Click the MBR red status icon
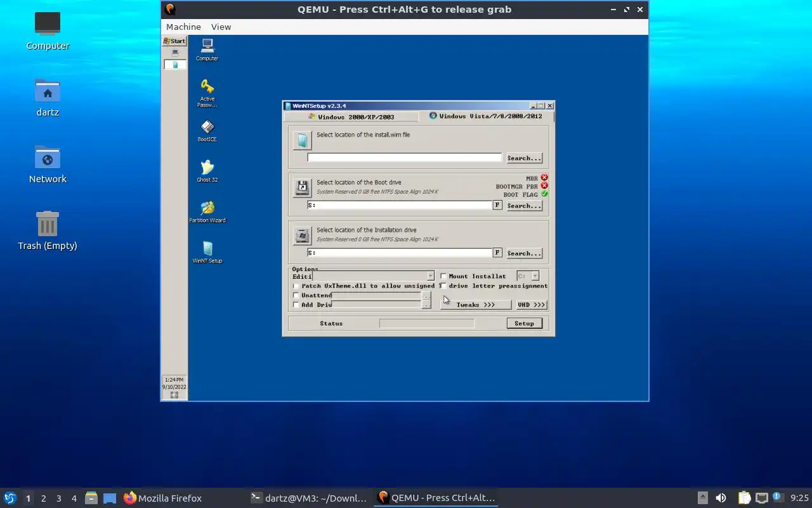This screenshot has width=812, height=508. pyautogui.click(x=544, y=178)
